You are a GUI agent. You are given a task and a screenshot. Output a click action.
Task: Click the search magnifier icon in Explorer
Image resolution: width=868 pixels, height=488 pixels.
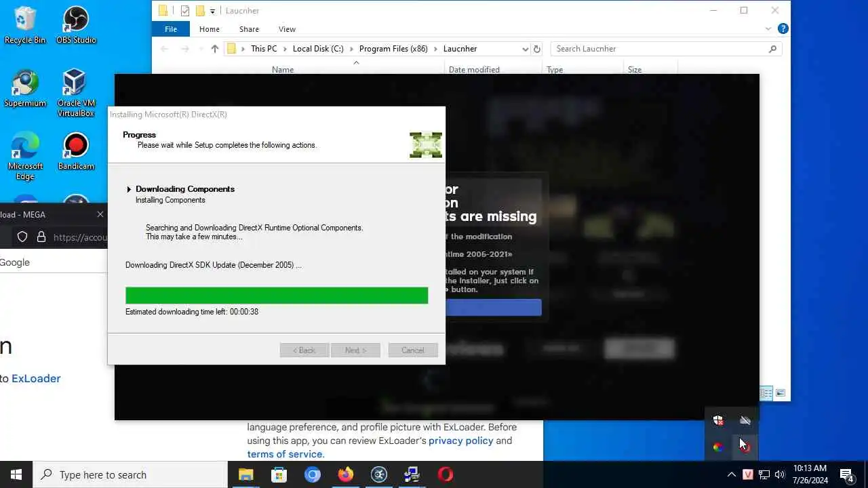tap(772, 49)
